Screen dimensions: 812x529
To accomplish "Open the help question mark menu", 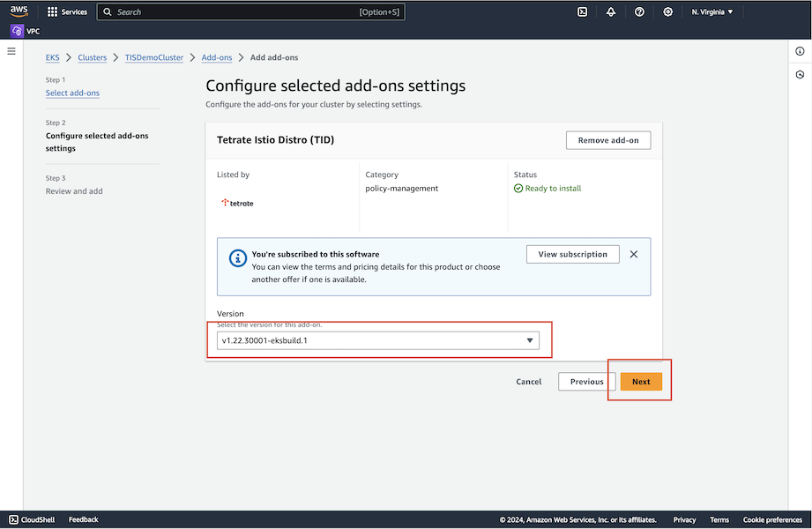I will tap(639, 12).
